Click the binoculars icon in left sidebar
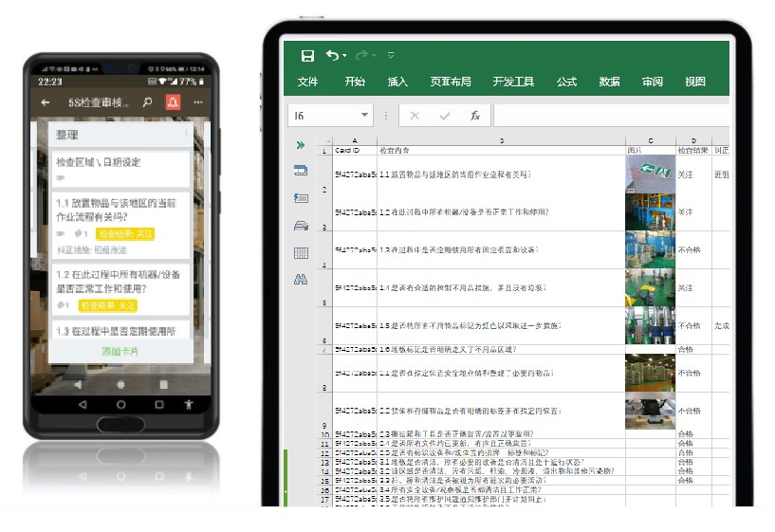This screenshot has width=775, height=532. [301, 280]
